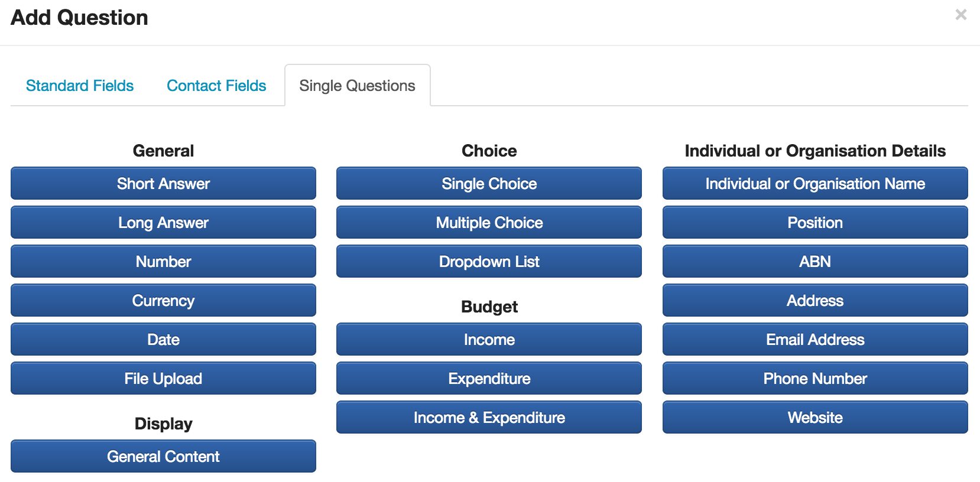Screen dimensions: 980x482
Task: Add a Single Choice question
Action: coord(489,184)
